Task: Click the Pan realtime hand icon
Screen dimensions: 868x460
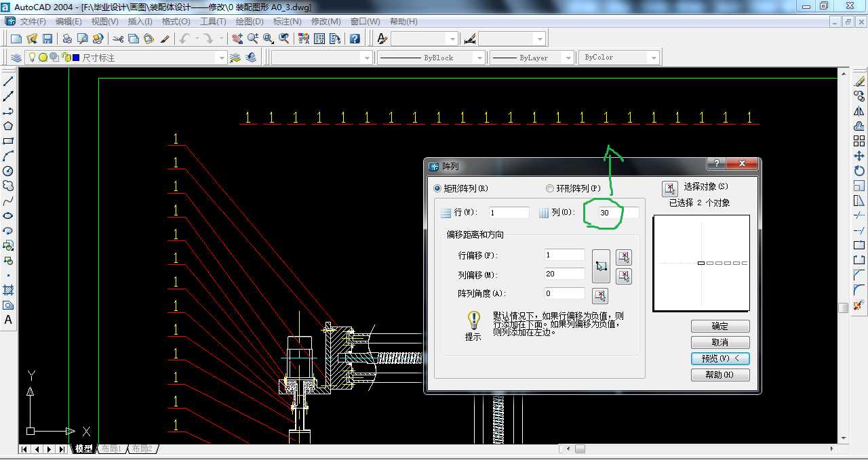Action: coord(239,39)
